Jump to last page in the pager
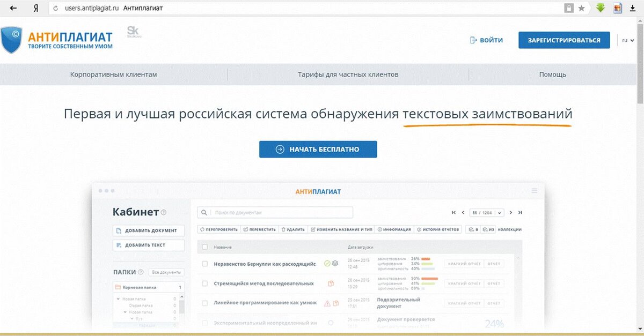 point(520,213)
